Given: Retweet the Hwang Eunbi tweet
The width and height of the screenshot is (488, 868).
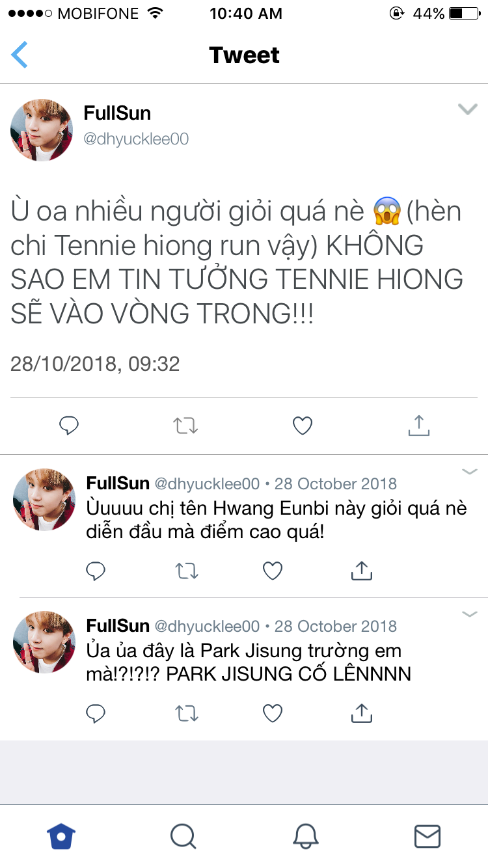Looking at the screenshot, I should click(x=187, y=571).
